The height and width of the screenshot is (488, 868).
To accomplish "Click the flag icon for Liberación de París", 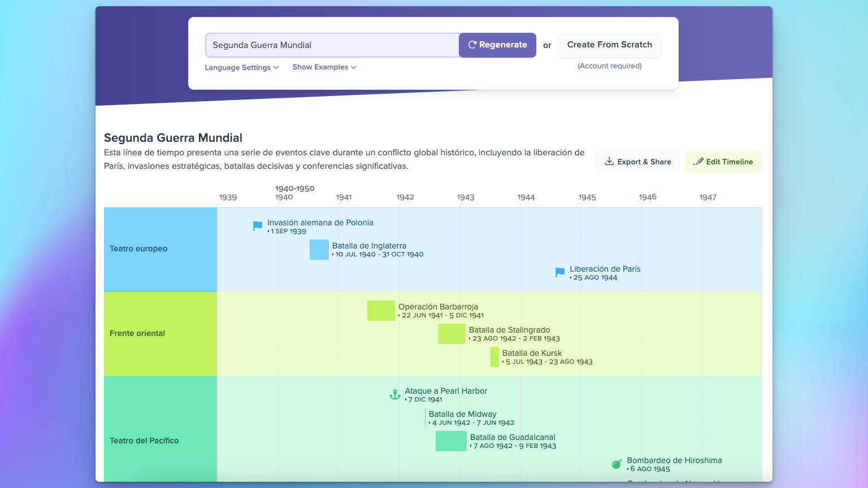I will pos(560,272).
